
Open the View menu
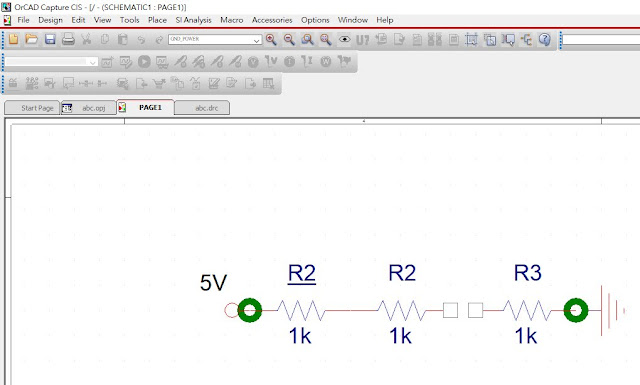tap(102, 20)
